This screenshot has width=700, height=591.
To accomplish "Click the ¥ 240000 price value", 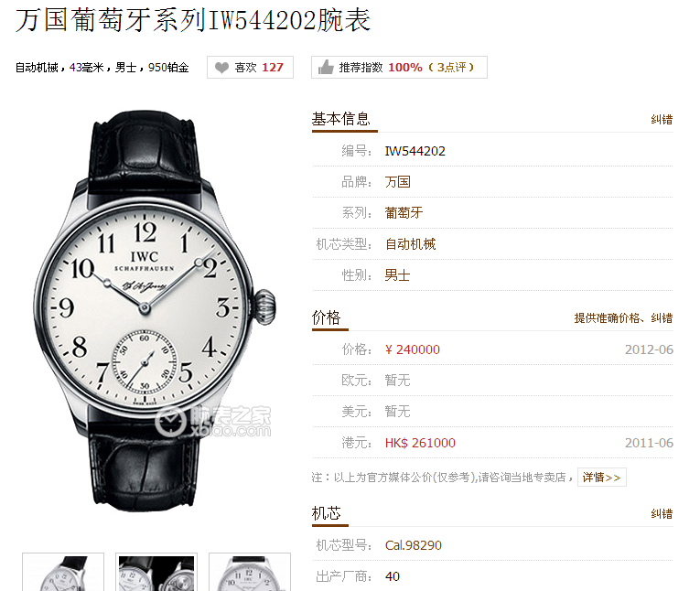I will (413, 349).
